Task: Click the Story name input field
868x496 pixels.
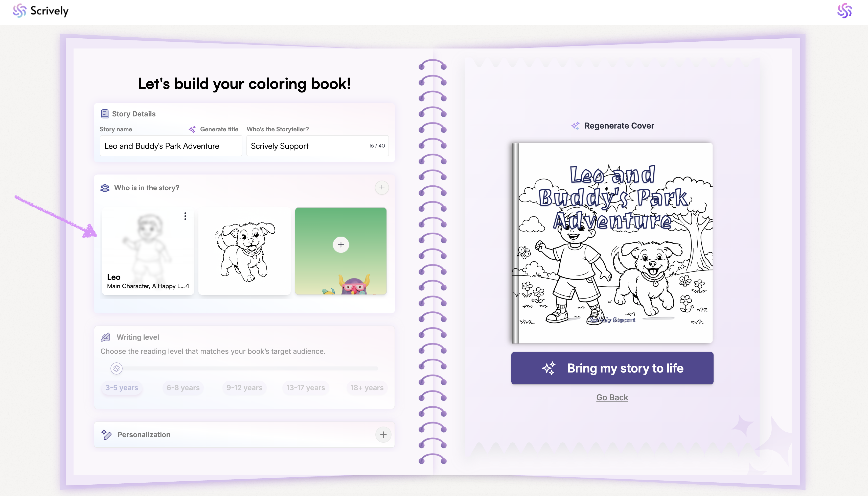Action: pos(171,146)
